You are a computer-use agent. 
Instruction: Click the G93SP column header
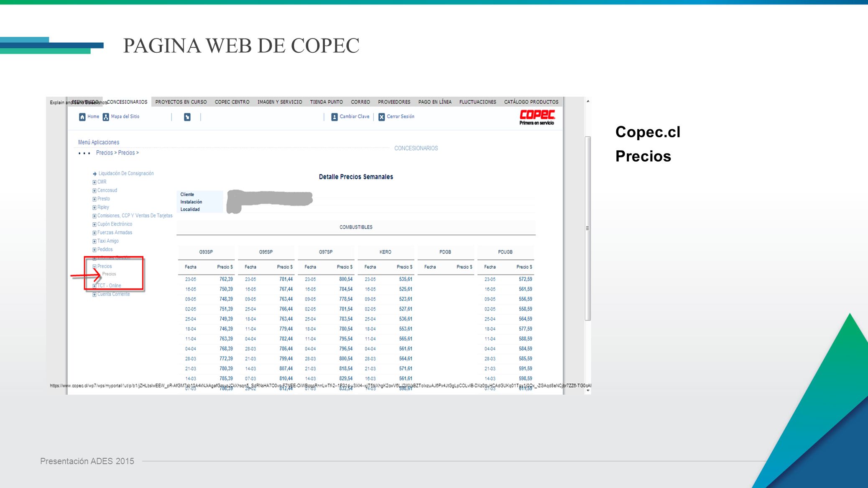click(x=206, y=252)
